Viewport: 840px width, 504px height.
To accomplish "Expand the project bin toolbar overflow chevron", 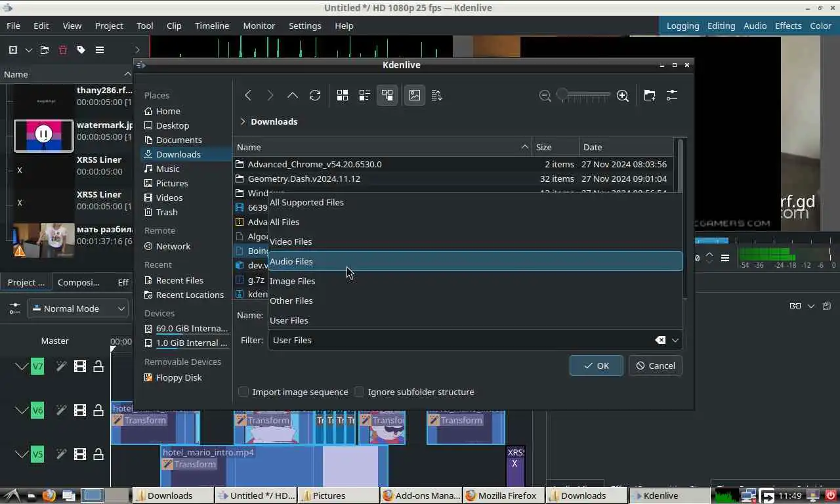I will point(137,50).
